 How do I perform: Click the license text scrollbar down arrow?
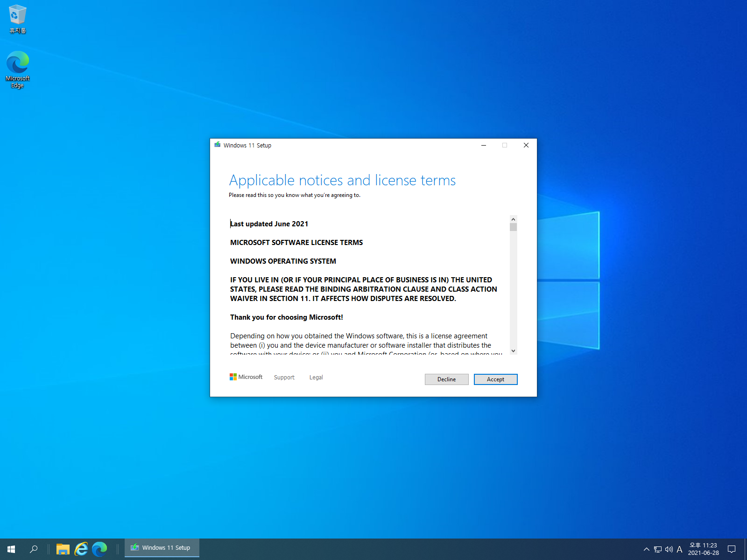pyautogui.click(x=513, y=351)
